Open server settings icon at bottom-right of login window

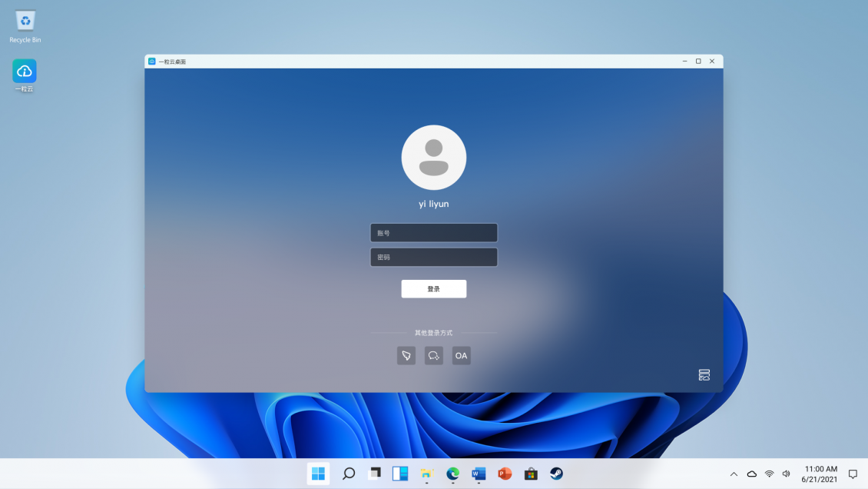click(x=704, y=374)
